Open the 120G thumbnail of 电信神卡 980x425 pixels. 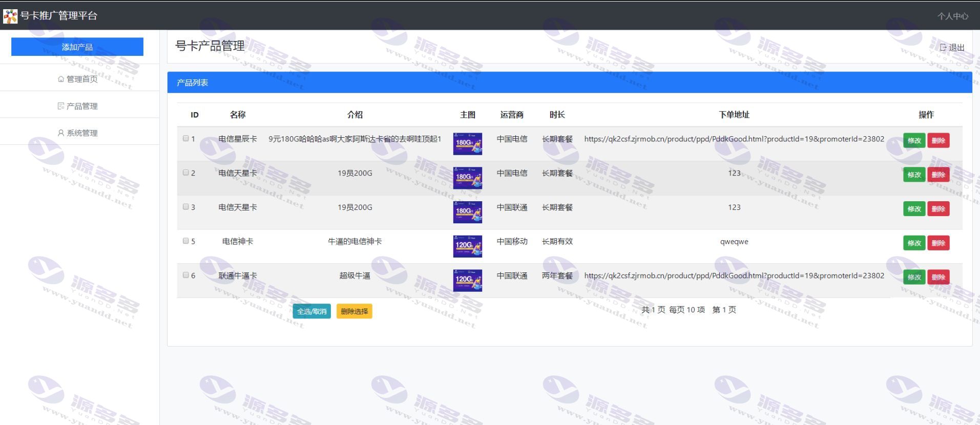[x=468, y=246]
